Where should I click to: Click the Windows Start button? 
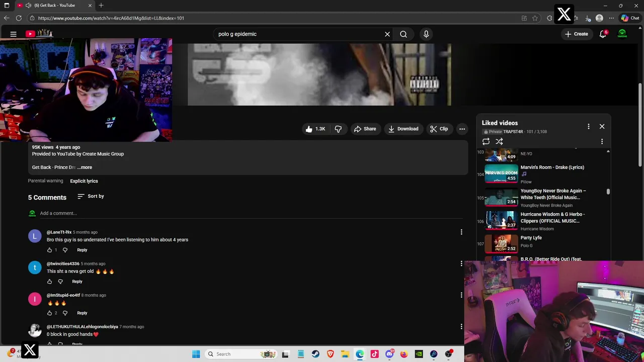click(x=196, y=354)
